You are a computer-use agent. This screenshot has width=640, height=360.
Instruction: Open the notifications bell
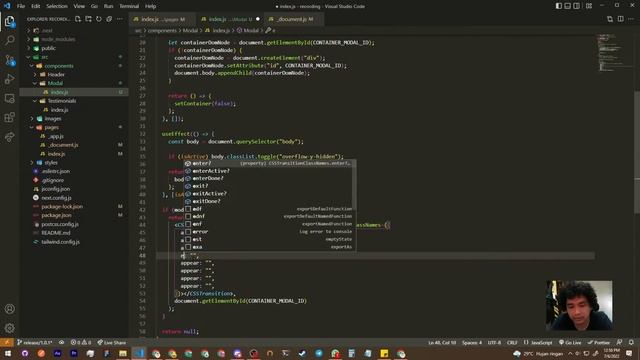631,342
